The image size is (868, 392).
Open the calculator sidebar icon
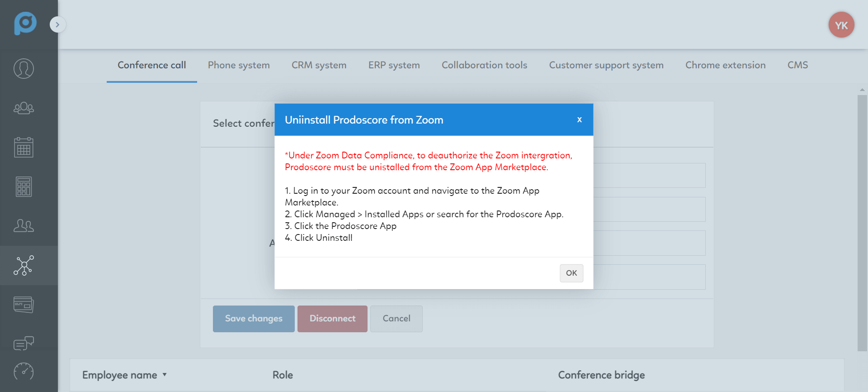click(x=24, y=186)
